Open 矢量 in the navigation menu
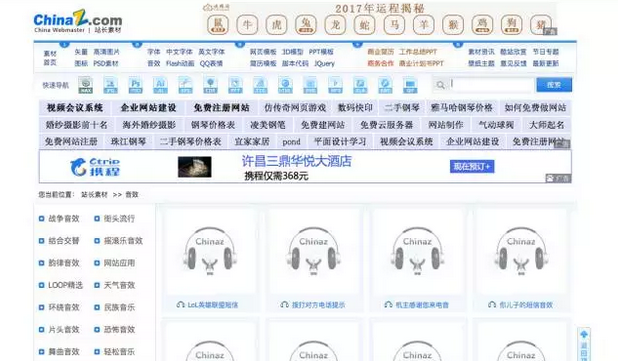This screenshot has width=618, height=361. (81, 52)
